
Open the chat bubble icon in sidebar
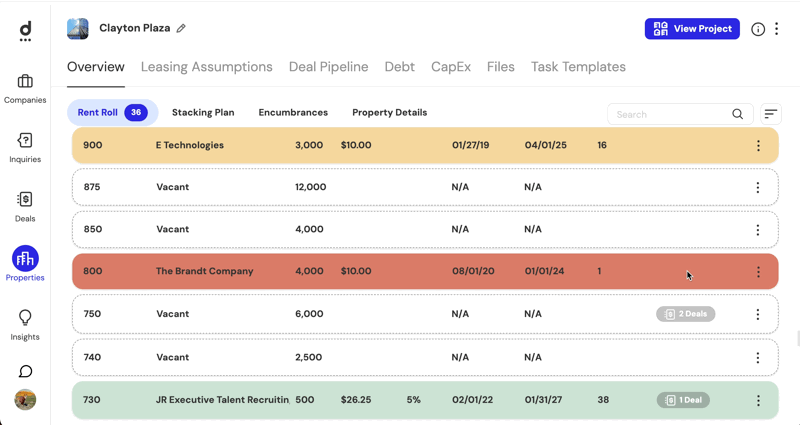25,371
